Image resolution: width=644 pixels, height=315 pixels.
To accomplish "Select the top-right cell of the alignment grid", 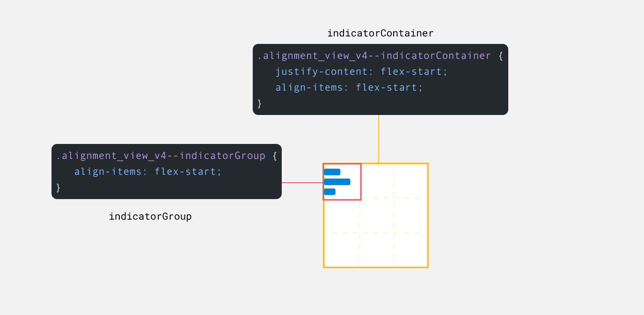I will pos(410,181).
